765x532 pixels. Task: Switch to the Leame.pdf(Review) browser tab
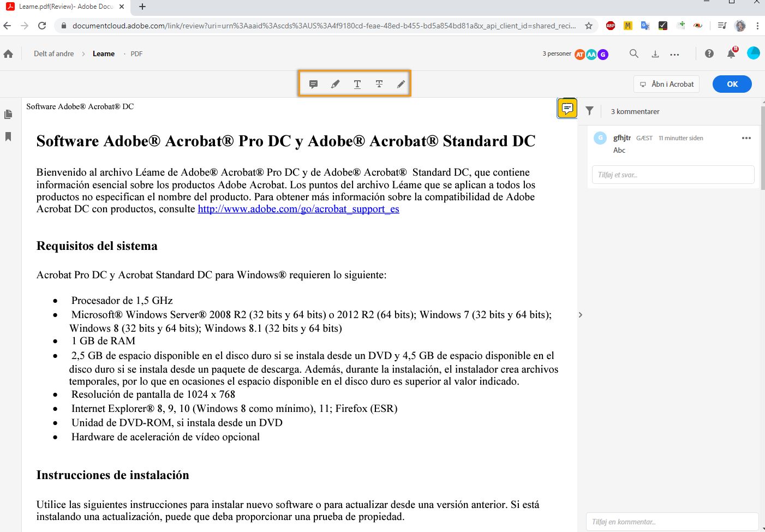tap(65, 7)
